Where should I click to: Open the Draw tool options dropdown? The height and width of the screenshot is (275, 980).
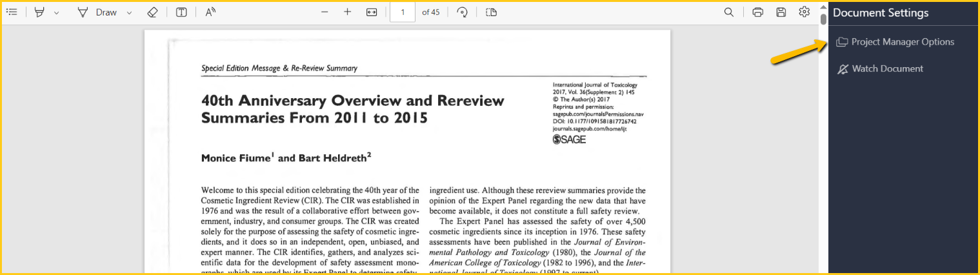[129, 12]
